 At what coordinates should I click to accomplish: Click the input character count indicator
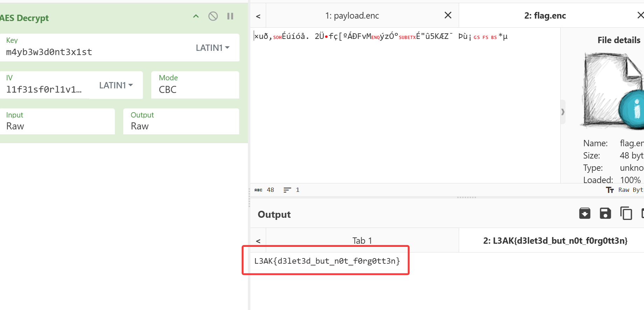point(264,190)
